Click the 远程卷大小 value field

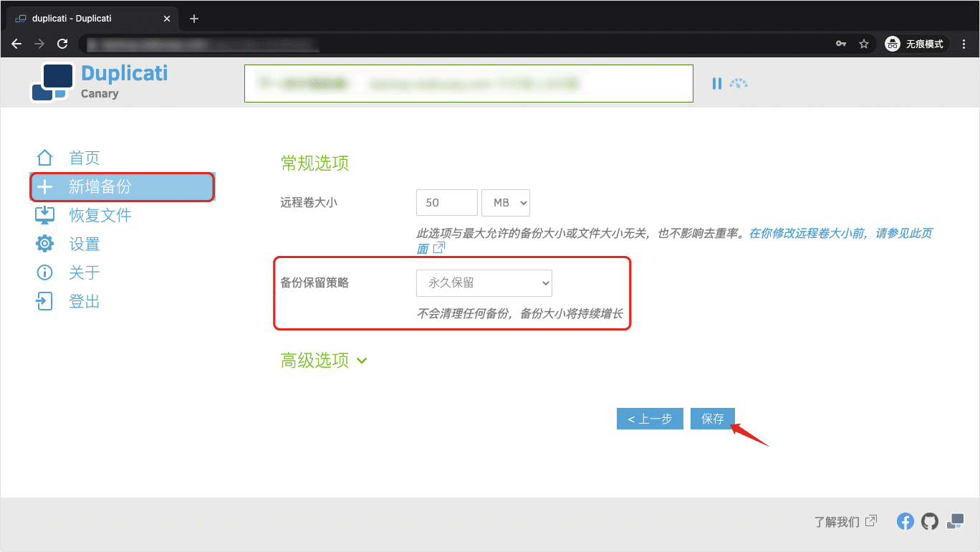click(x=447, y=202)
